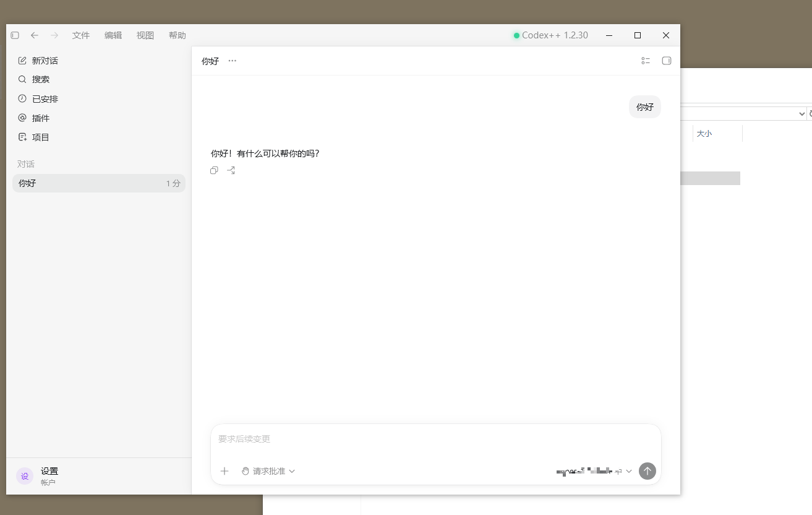Open the 视图 menu

coord(145,35)
